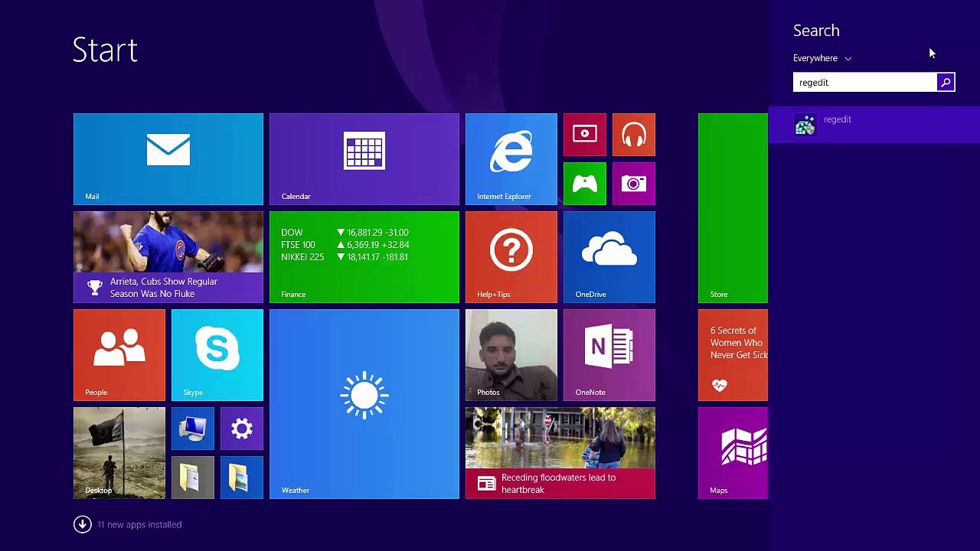The image size is (980, 551).
Task: Open the regedit search result
Action: [874, 125]
